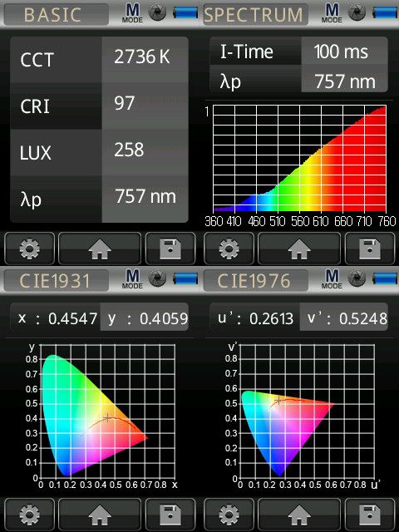Open settings gear on SPECTRUM screen
The image size is (399, 532).
click(x=229, y=249)
